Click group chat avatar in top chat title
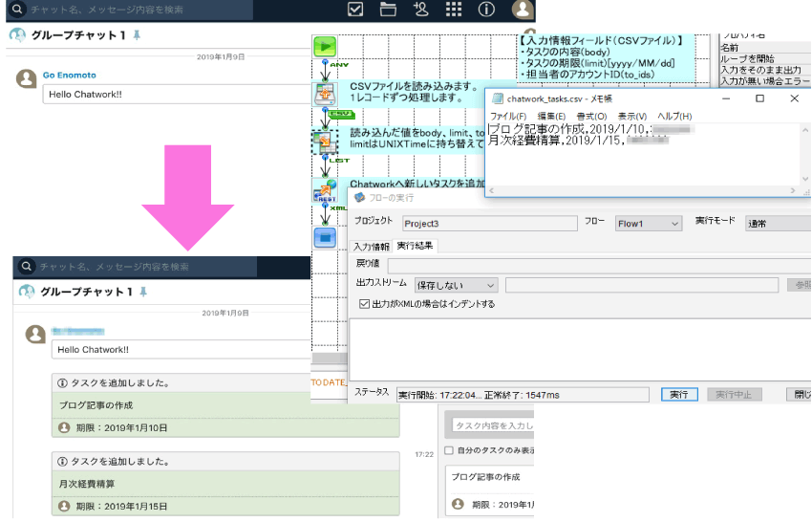 pos(17,35)
